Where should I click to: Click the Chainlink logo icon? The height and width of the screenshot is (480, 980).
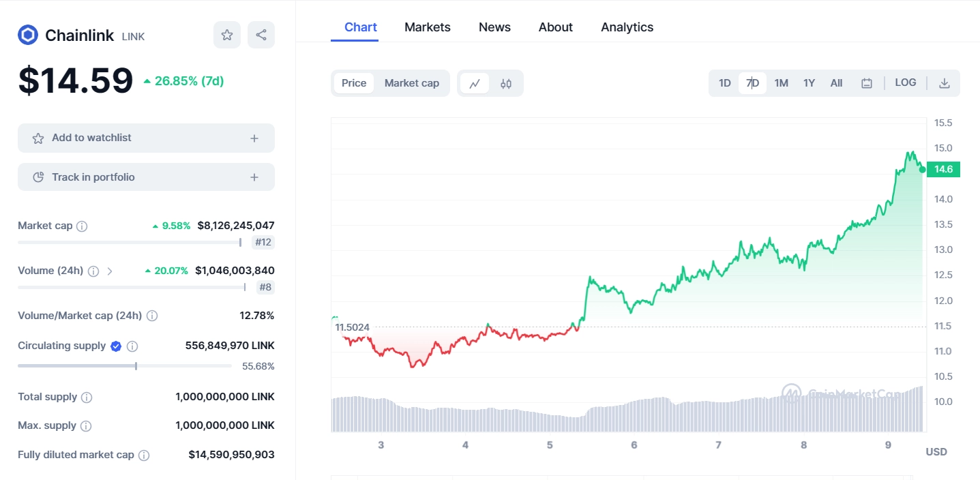[27, 35]
